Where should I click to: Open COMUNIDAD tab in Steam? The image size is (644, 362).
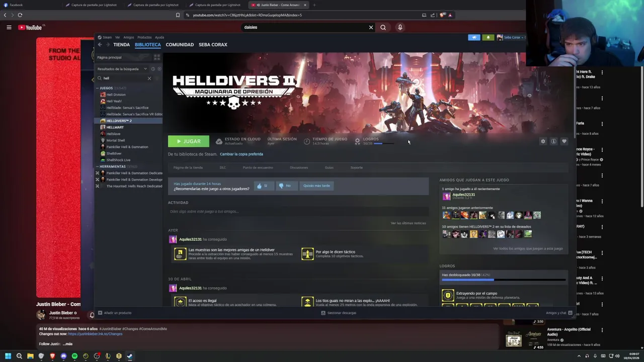point(180,45)
